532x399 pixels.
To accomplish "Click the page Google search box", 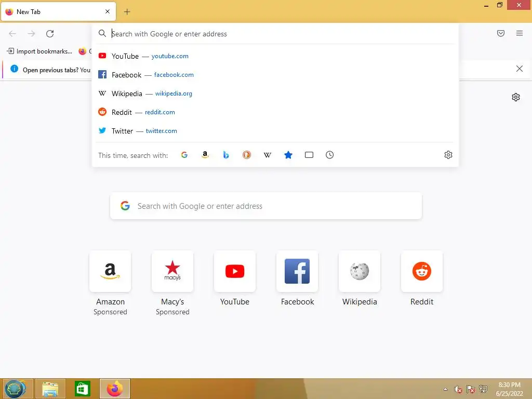I will (x=266, y=206).
